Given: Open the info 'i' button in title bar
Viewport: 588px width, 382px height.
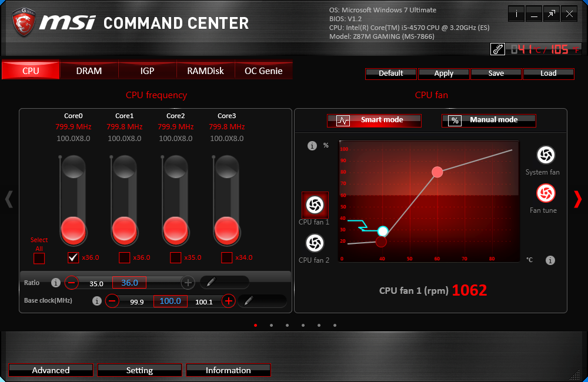Looking at the screenshot, I should pyautogui.click(x=516, y=14).
